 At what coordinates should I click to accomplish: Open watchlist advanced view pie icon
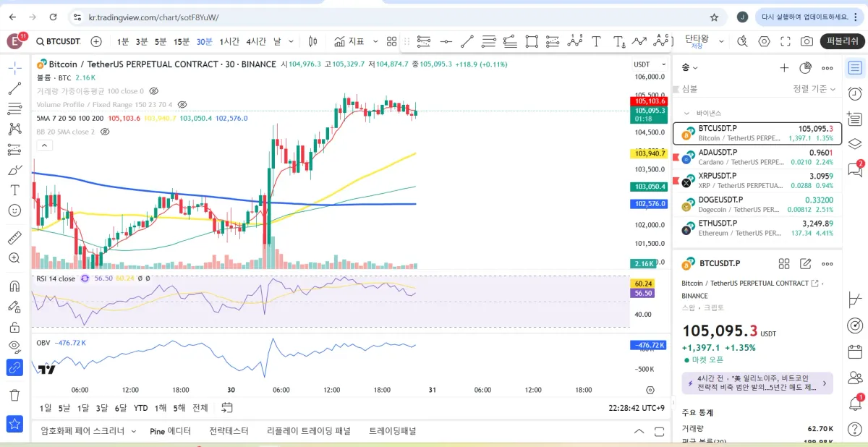(806, 68)
